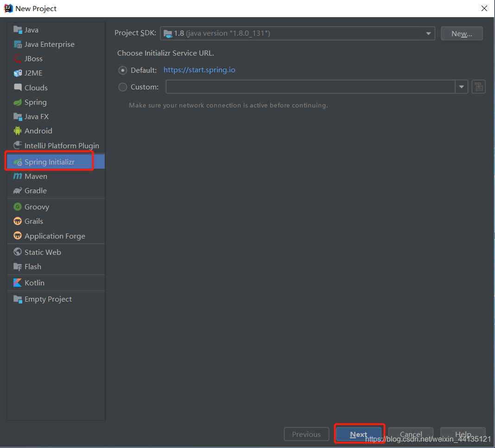Click the green Spring leaf icon
The height and width of the screenshot is (448, 495).
pos(18,102)
